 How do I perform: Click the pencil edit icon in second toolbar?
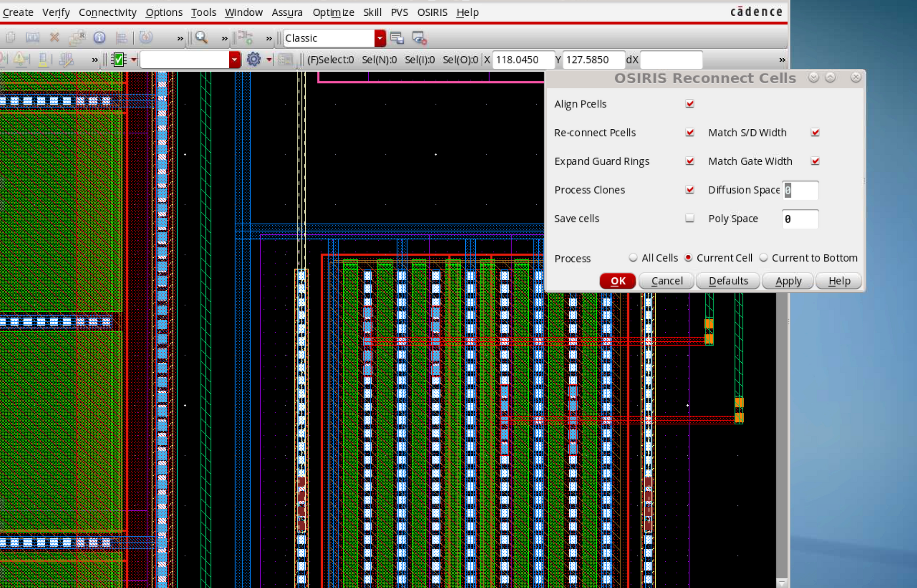click(66, 59)
